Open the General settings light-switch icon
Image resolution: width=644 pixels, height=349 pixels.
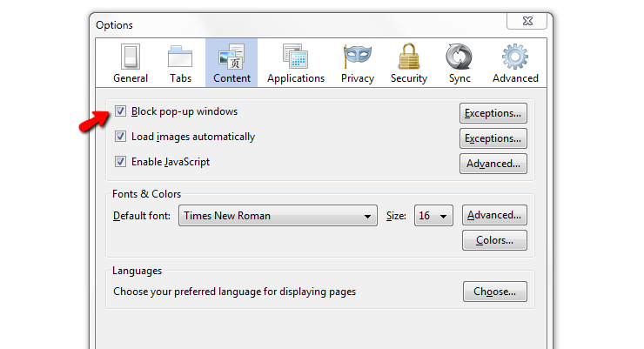(x=131, y=57)
